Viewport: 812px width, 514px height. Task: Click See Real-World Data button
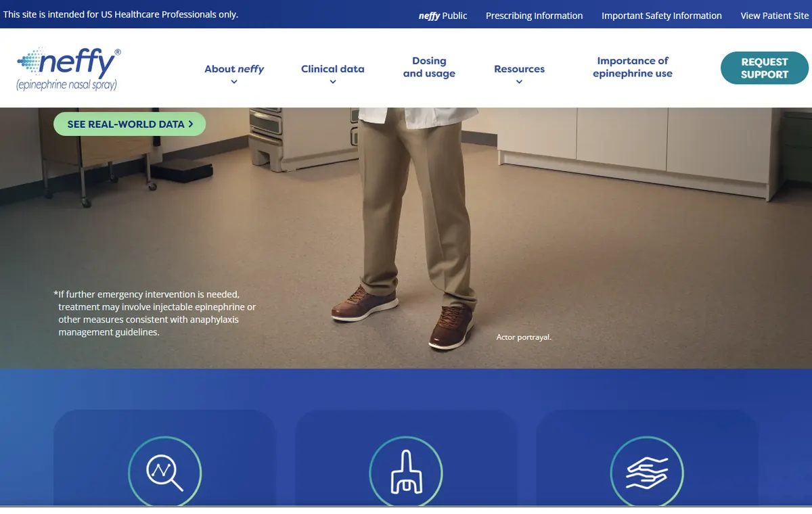[x=129, y=124]
